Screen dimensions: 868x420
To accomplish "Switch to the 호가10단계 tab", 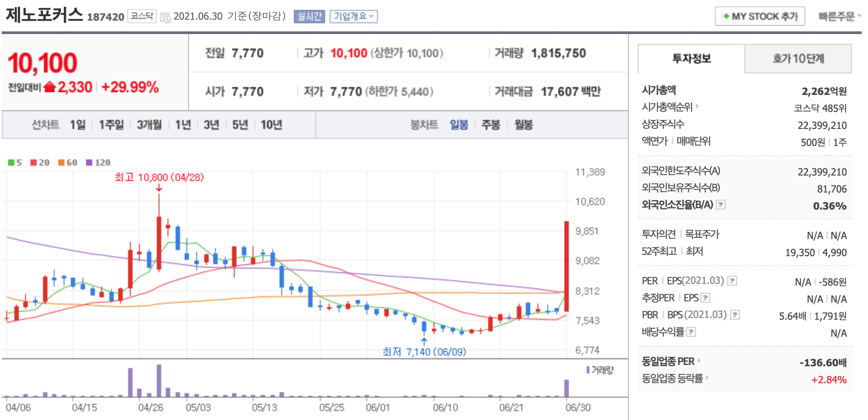I will point(798,59).
